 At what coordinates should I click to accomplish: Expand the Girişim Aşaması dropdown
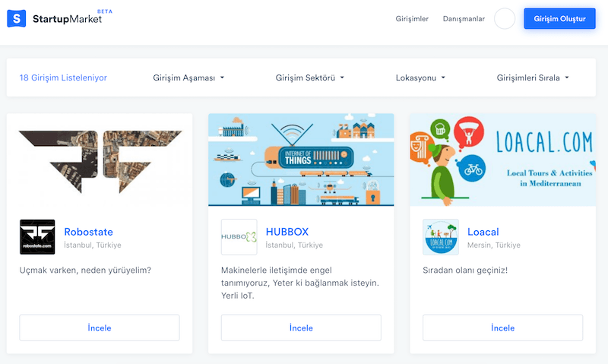coord(188,78)
